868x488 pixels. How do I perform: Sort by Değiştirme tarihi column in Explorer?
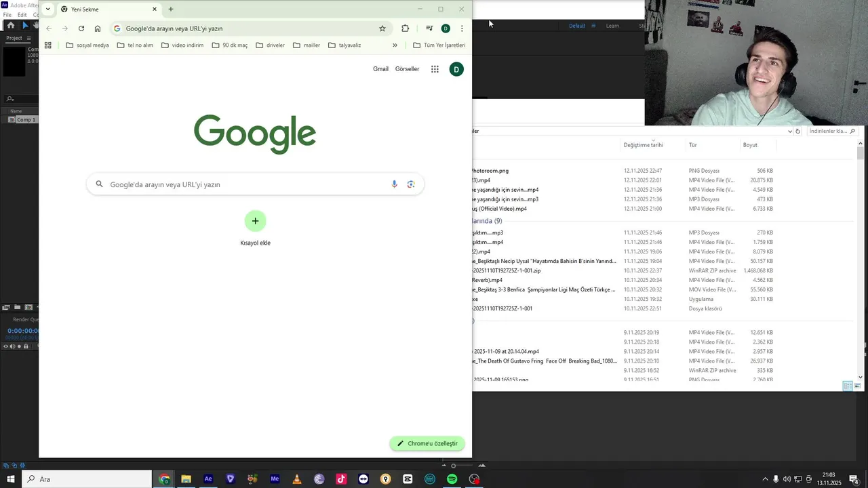(x=644, y=145)
